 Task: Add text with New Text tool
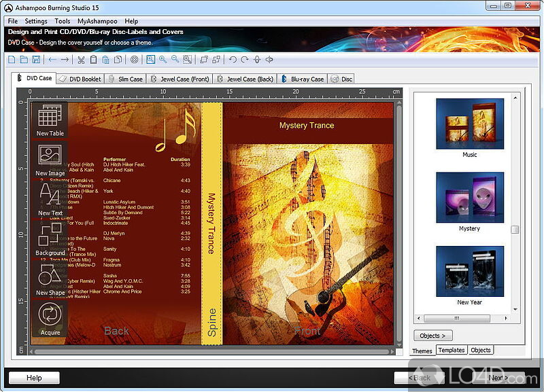[50, 198]
